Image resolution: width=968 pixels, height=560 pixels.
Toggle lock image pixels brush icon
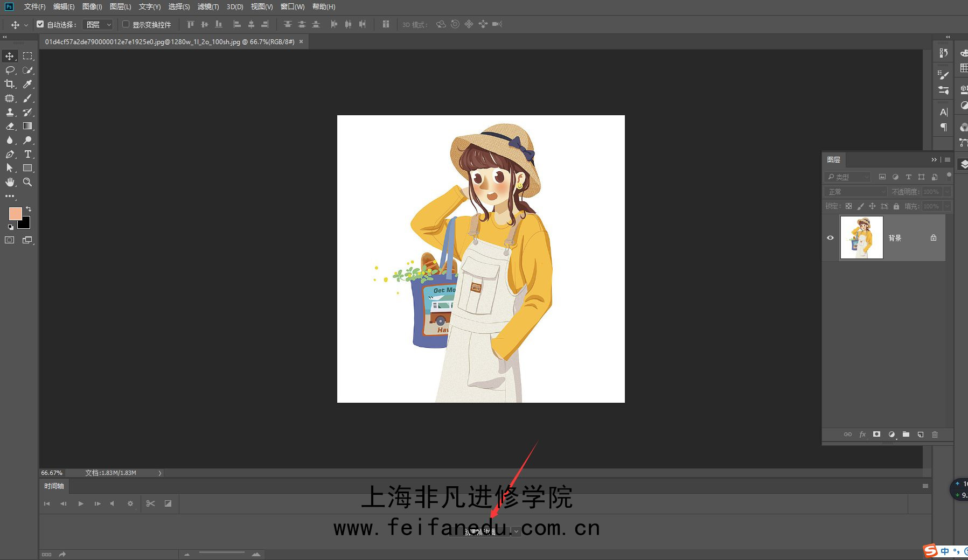point(860,206)
